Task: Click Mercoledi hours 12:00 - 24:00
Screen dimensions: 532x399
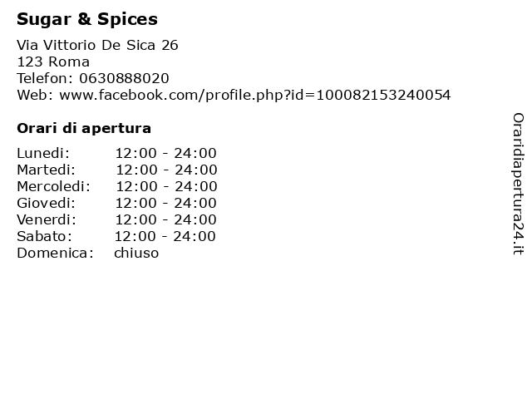Action: tap(166, 186)
